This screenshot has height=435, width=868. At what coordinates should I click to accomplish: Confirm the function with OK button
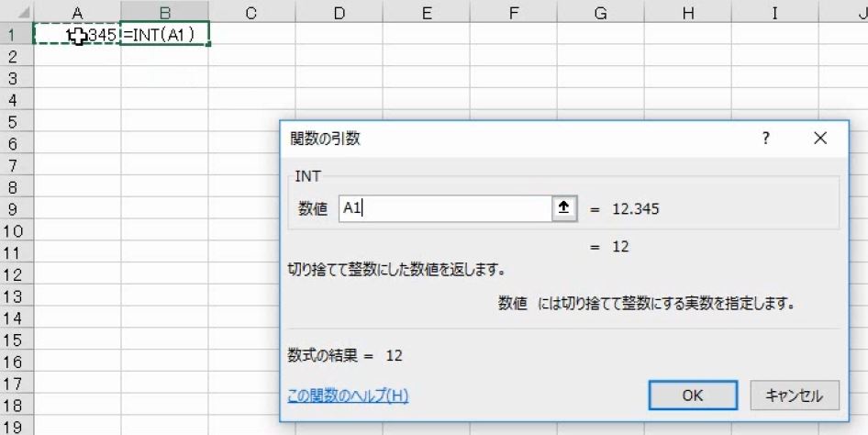tap(693, 396)
